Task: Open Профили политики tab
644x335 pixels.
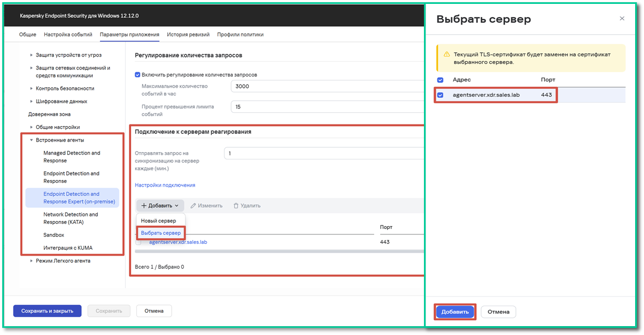Action: click(240, 34)
